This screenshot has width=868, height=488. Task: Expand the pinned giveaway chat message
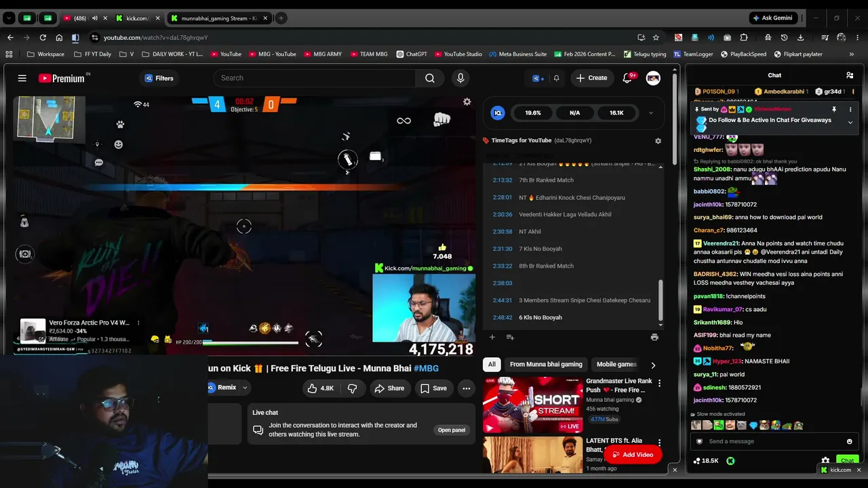[850, 122]
